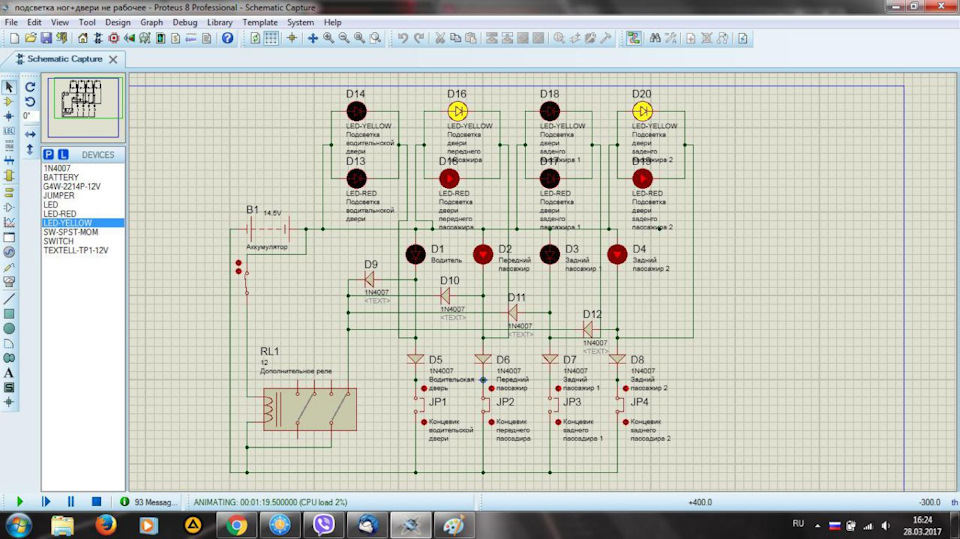Toggle the grid display button
This screenshot has height=539, width=960.
(x=271, y=38)
